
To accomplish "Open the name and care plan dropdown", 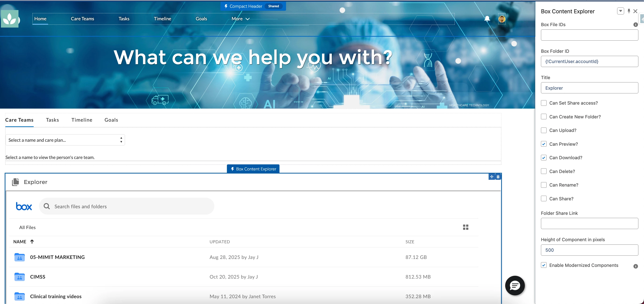I will pyautogui.click(x=65, y=140).
